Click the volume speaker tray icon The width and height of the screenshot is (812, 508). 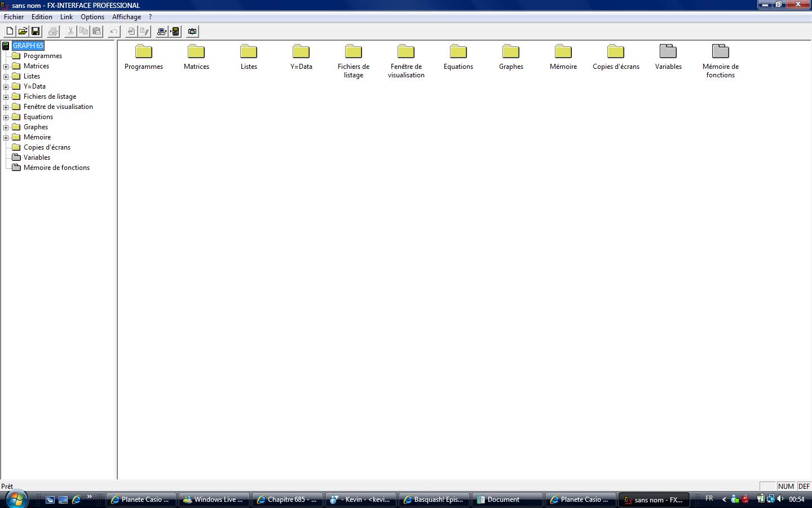coord(780,499)
